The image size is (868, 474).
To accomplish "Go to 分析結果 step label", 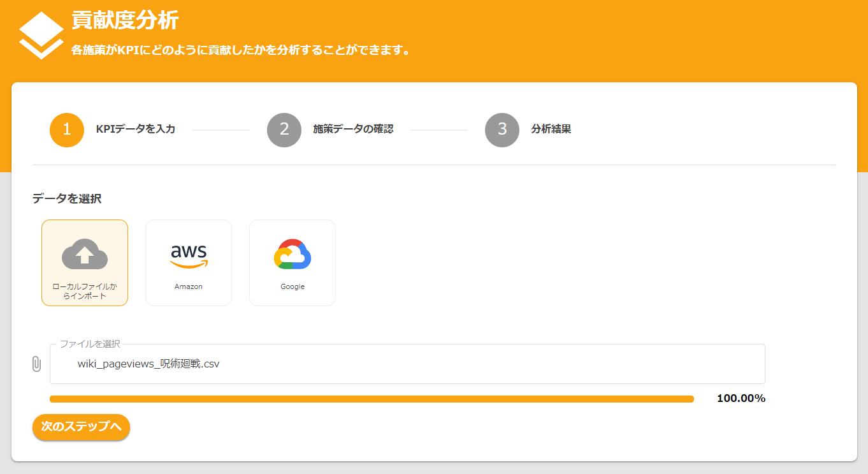I will [x=551, y=130].
